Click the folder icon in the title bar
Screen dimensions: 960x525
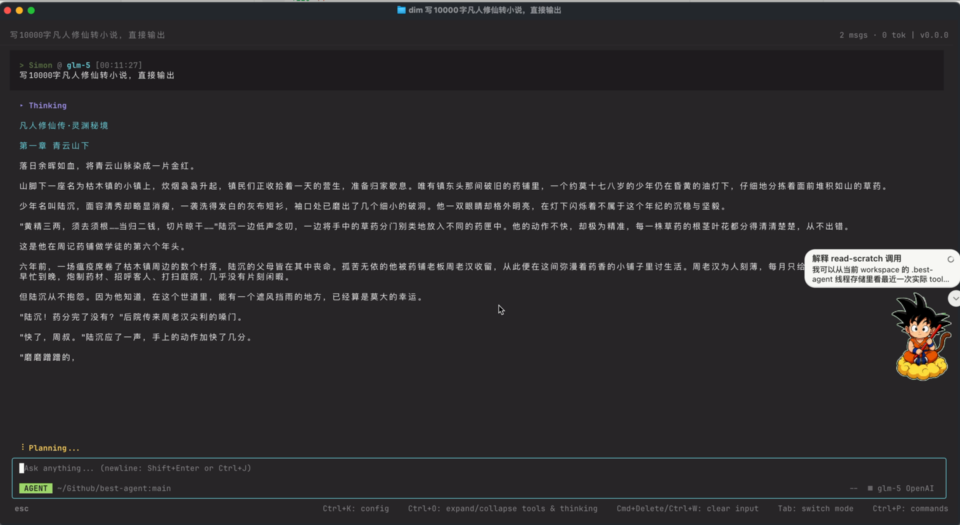(x=401, y=10)
